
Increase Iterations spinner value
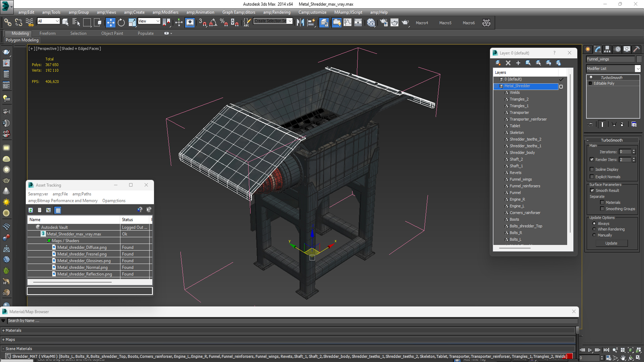(634, 150)
